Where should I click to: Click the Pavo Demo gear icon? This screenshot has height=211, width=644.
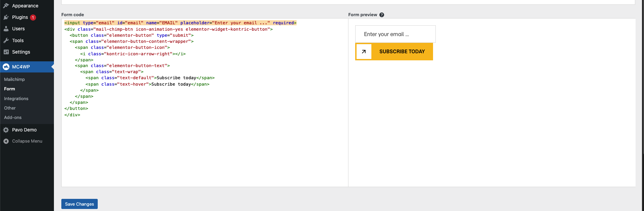coord(6,130)
